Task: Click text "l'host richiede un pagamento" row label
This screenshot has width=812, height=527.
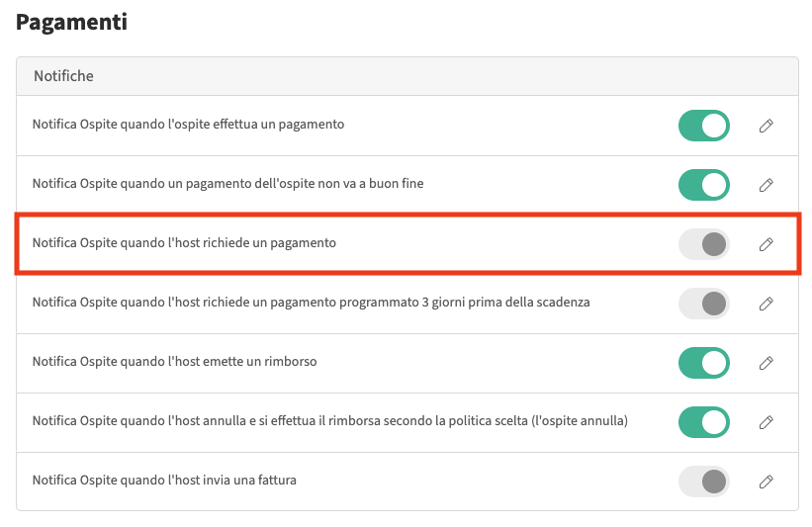Action: pos(184,242)
